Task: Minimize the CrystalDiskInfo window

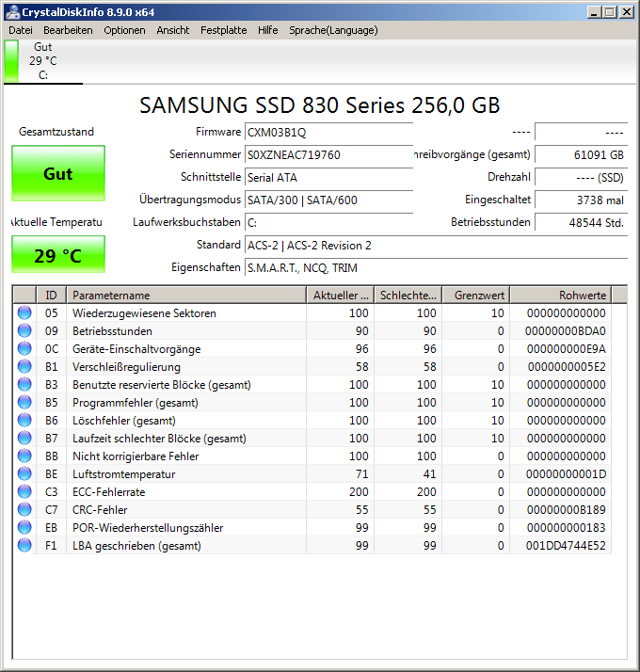Action: 594,12
